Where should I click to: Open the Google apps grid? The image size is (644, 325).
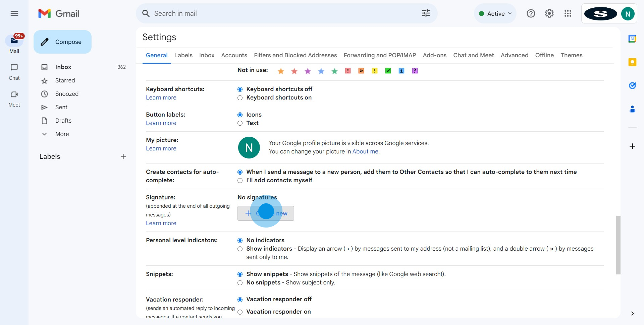tap(568, 13)
